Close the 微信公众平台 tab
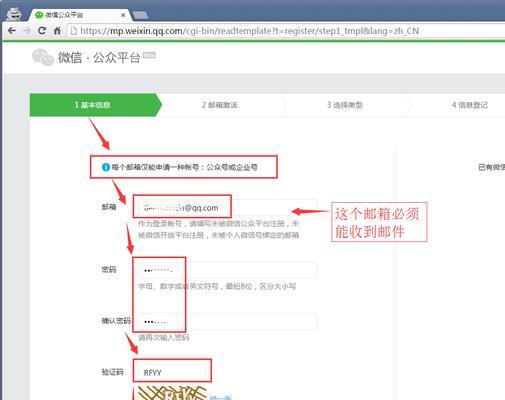The width and height of the screenshot is (505, 400). (x=123, y=15)
